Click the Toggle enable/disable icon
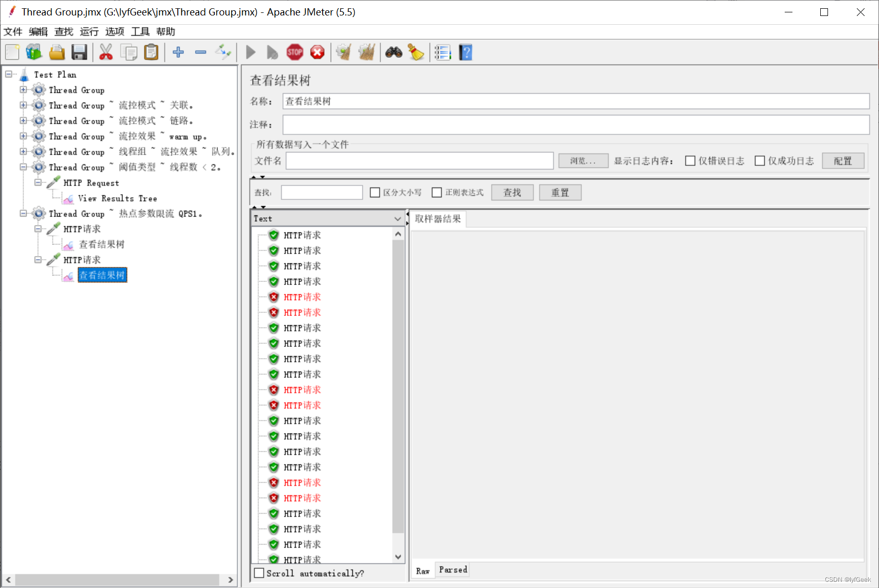 [224, 52]
